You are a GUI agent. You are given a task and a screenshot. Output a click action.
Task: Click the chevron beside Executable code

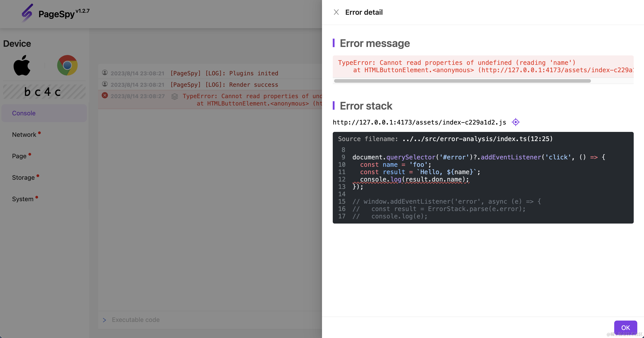104,320
